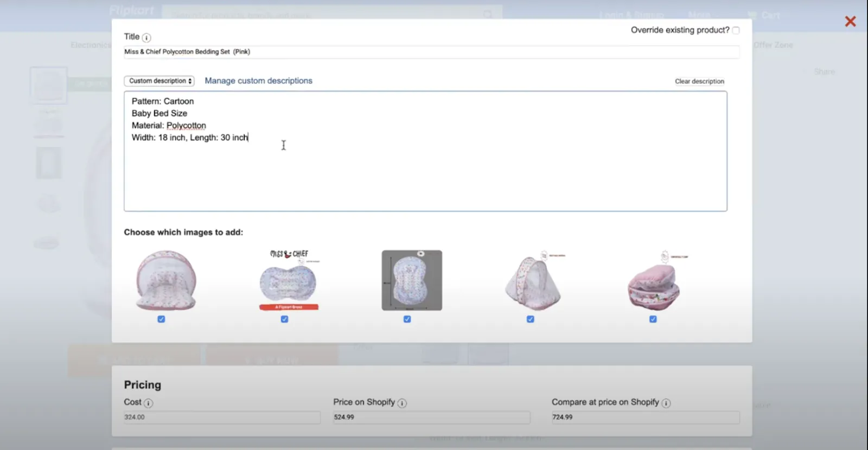Screen dimensions: 868x450
Task: Select the first pink baby bed thumbnail
Action: [165, 280]
